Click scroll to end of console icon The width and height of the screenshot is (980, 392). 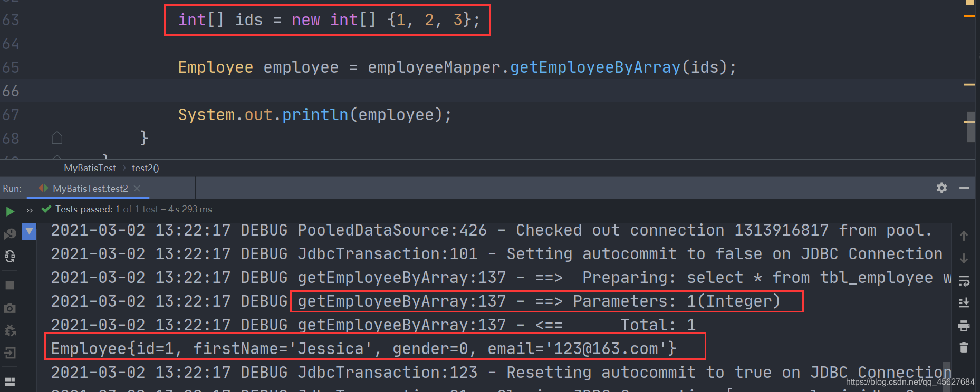point(964,302)
